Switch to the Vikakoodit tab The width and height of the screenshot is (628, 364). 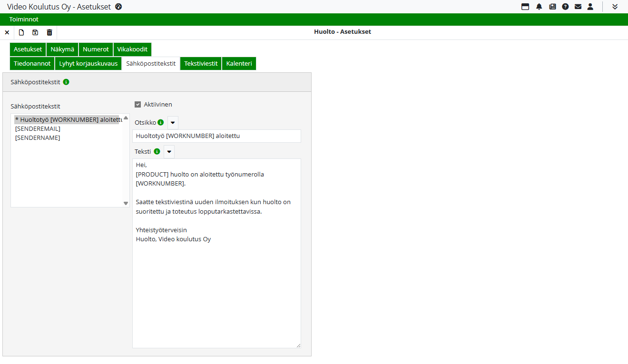pyautogui.click(x=132, y=49)
